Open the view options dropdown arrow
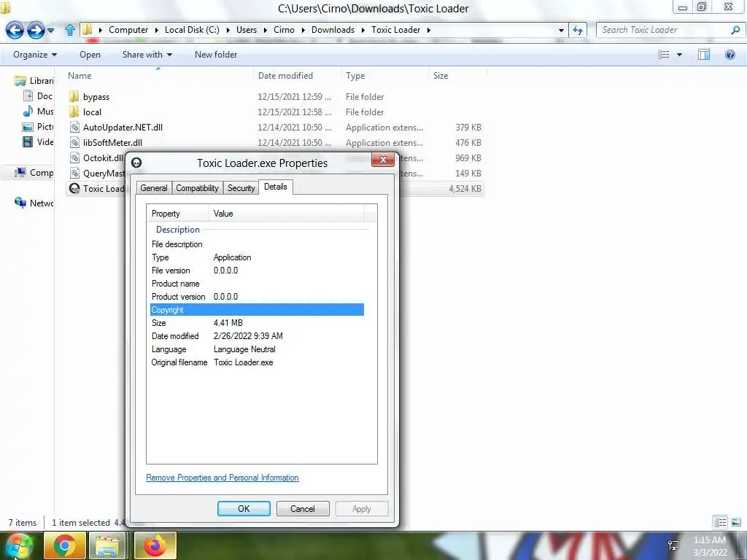747x560 pixels. [679, 55]
